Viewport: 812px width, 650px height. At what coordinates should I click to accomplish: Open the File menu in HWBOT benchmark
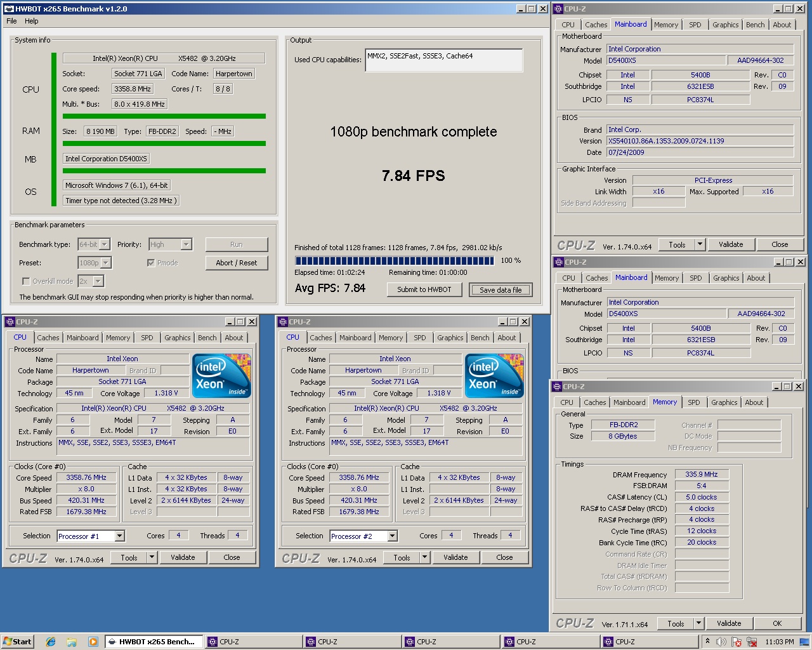11,21
